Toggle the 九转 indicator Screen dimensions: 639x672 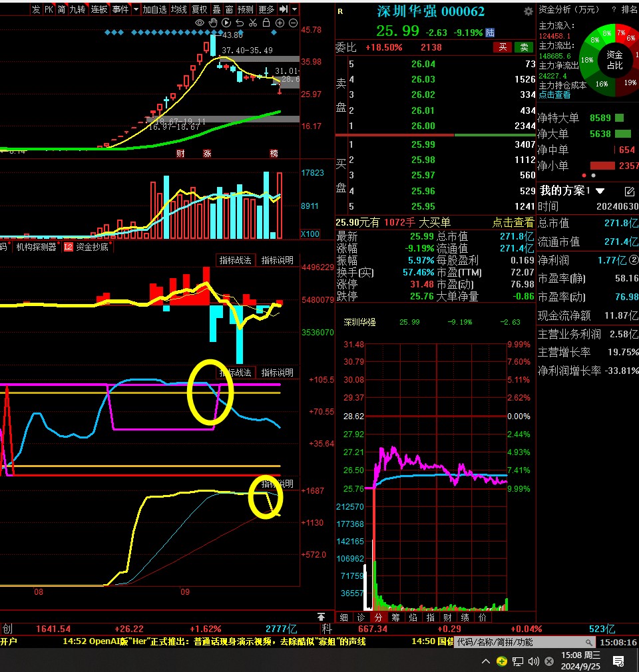click(x=78, y=9)
